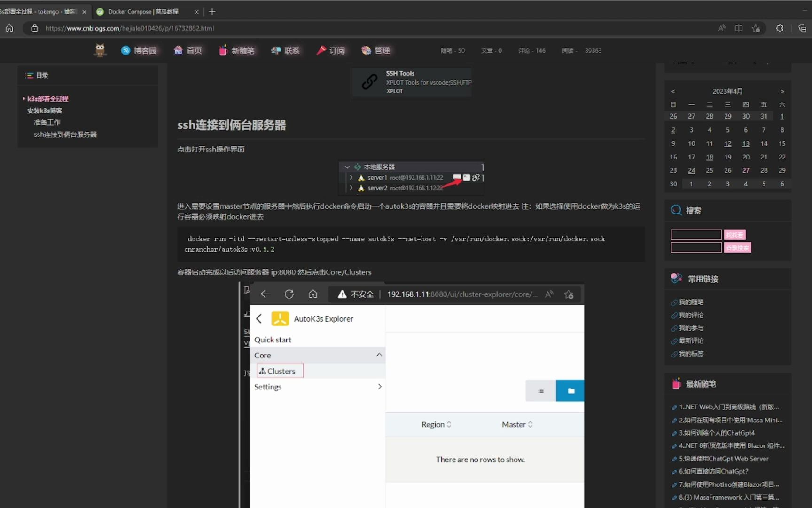Click the cnblogs URL in the address bar

click(x=130, y=28)
